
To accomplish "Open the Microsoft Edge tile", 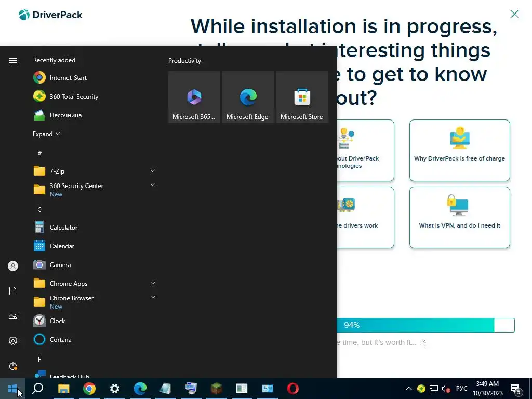I will pyautogui.click(x=248, y=97).
